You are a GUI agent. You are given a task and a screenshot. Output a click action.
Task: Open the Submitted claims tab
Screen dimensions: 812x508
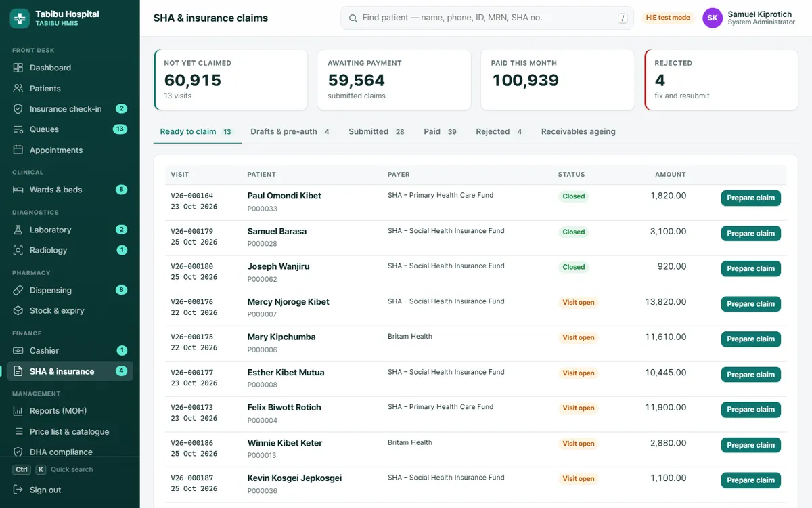click(376, 131)
